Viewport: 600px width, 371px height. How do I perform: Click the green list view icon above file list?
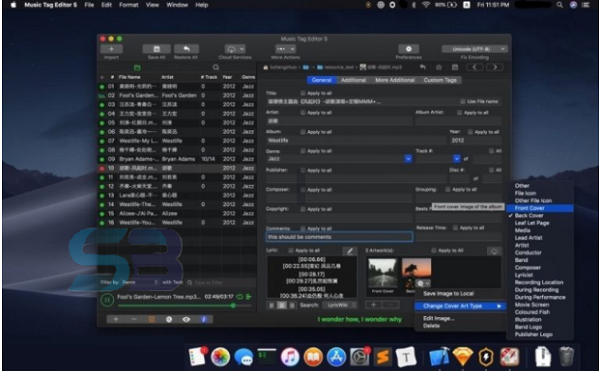[137, 67]
